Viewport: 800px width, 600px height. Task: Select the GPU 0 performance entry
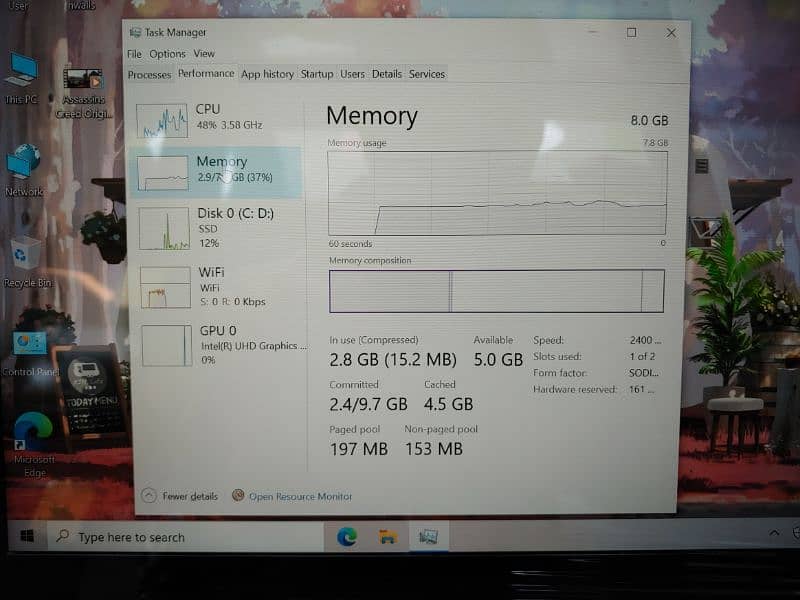coord(220,345)
